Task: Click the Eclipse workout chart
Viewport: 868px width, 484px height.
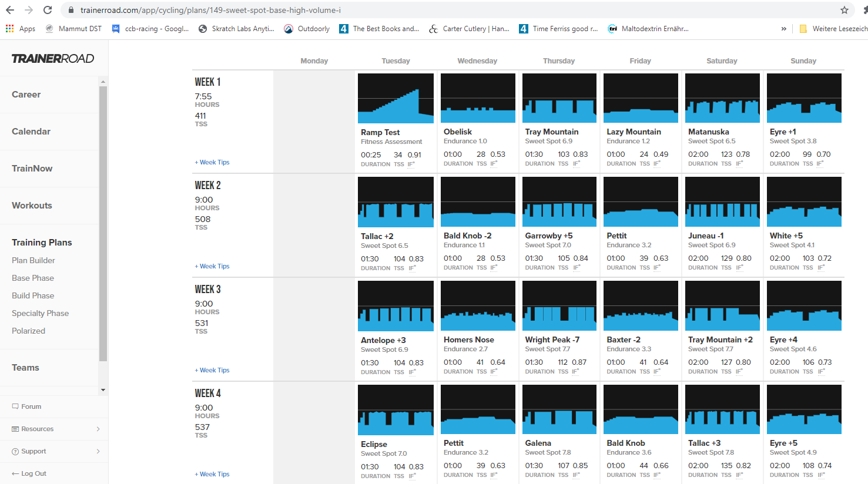Action: (x=396, y=410)
